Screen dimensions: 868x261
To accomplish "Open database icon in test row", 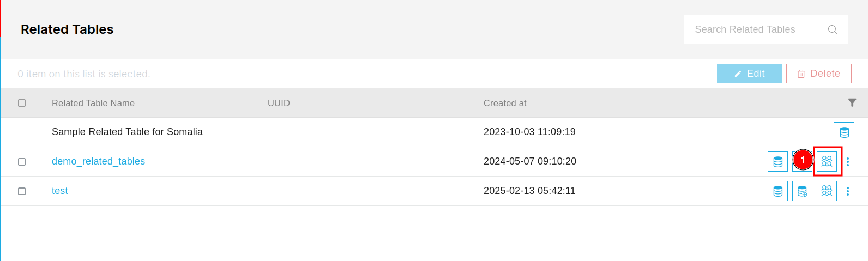I will click(x=777, y=191).
